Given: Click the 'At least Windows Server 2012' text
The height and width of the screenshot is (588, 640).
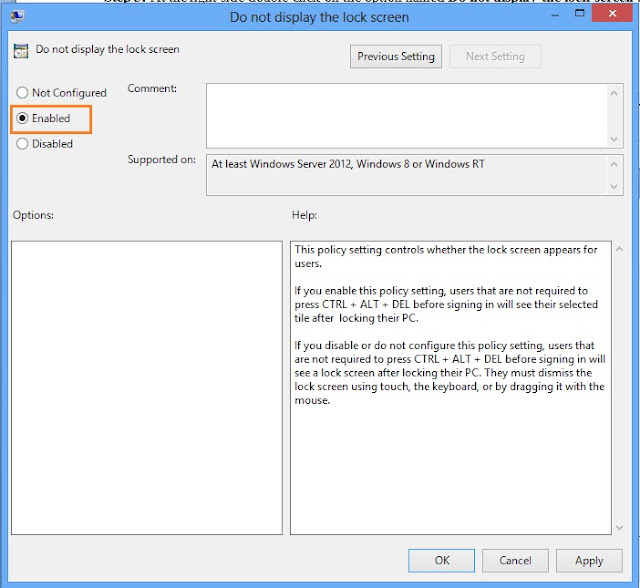Looking at the screenshot, I should coord(348,164).
